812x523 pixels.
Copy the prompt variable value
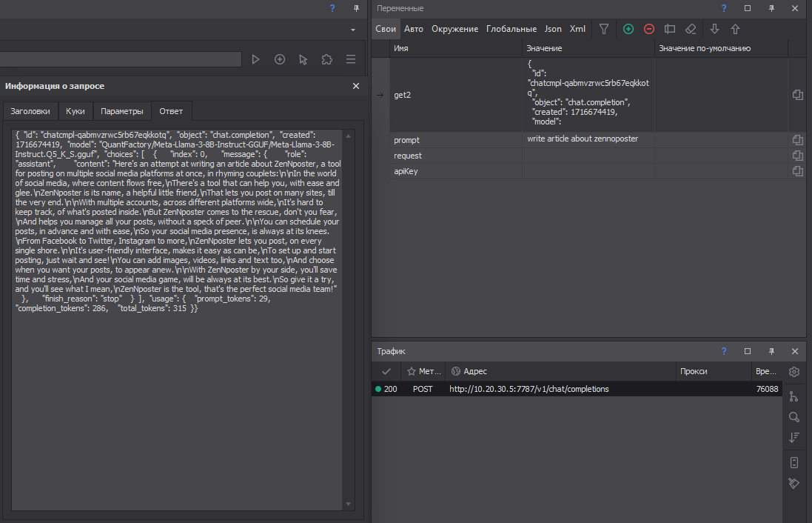(x=798, y=139)
